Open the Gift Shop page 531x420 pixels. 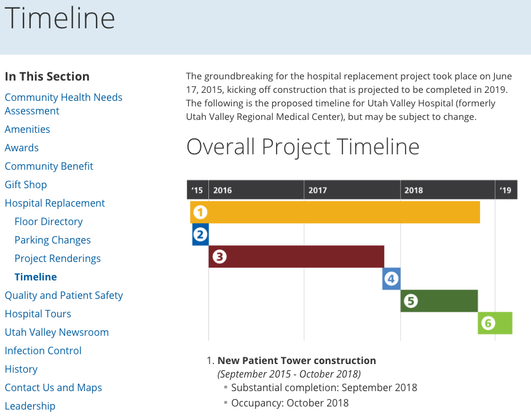tap(26, 184)
